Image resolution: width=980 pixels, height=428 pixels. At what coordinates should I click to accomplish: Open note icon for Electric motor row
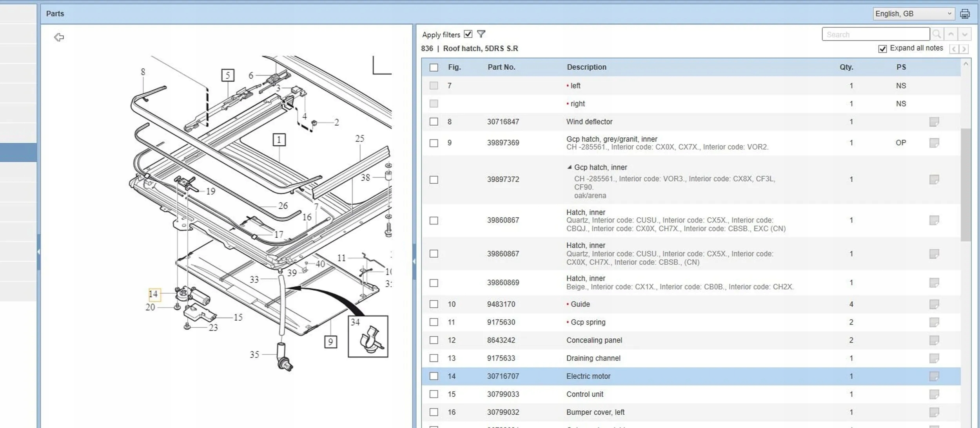(934, 376)
